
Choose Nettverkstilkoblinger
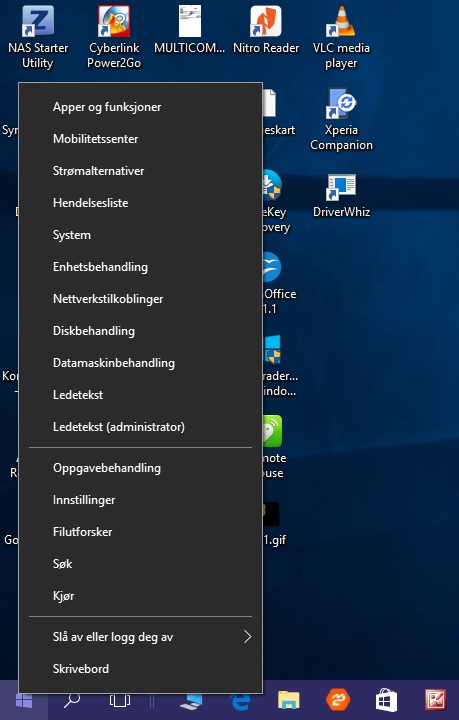tap(140, 299)
